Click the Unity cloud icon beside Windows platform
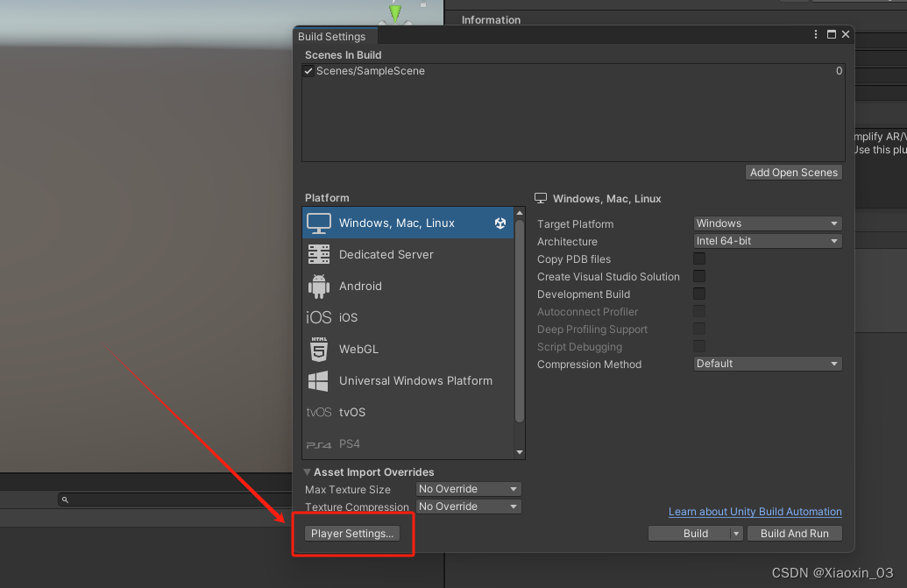The width and height of the screenshot is (907, 588). click(x=500, y=223)
